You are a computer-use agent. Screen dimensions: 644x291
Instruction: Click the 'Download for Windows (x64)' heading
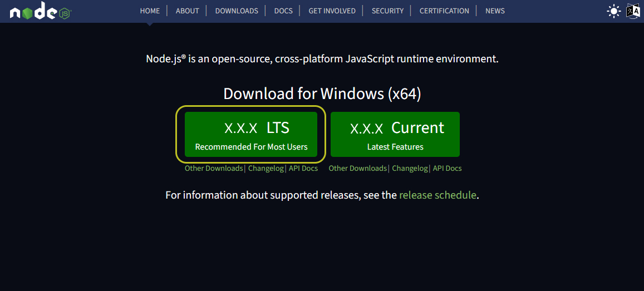[x=322, y=94]
